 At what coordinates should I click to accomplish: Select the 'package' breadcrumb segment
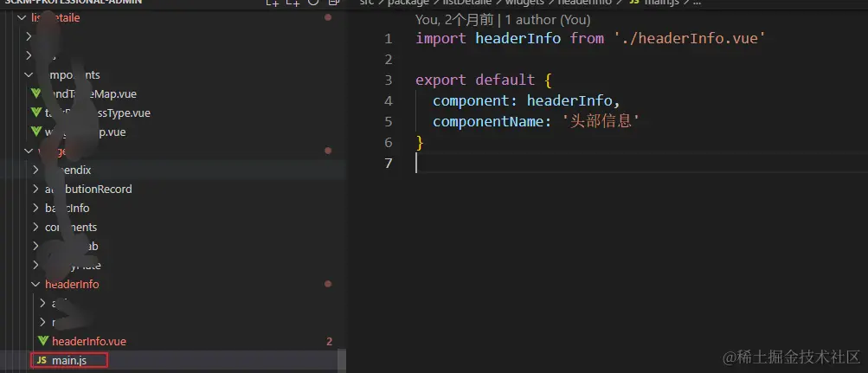[x=408, y=3]
